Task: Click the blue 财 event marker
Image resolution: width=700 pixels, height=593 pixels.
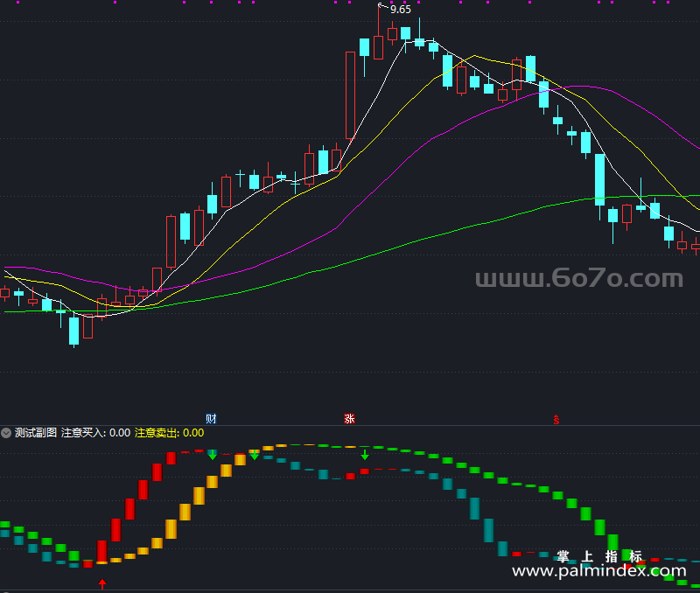Action: pos(211,419)
